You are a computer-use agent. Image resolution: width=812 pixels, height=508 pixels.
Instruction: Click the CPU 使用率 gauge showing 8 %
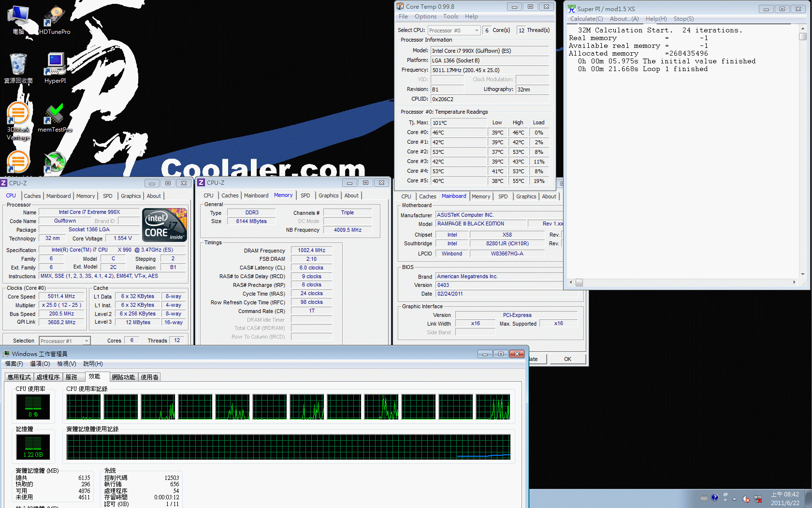point(33,406)
